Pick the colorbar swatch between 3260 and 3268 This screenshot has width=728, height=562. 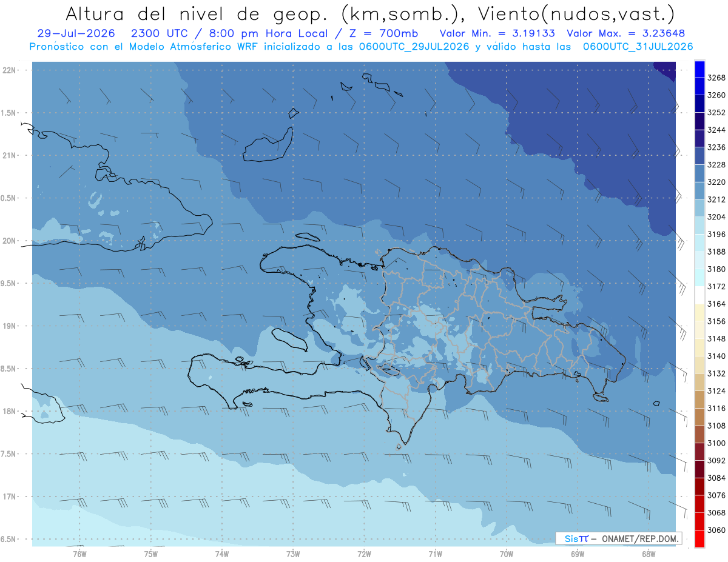pos(699,87)
